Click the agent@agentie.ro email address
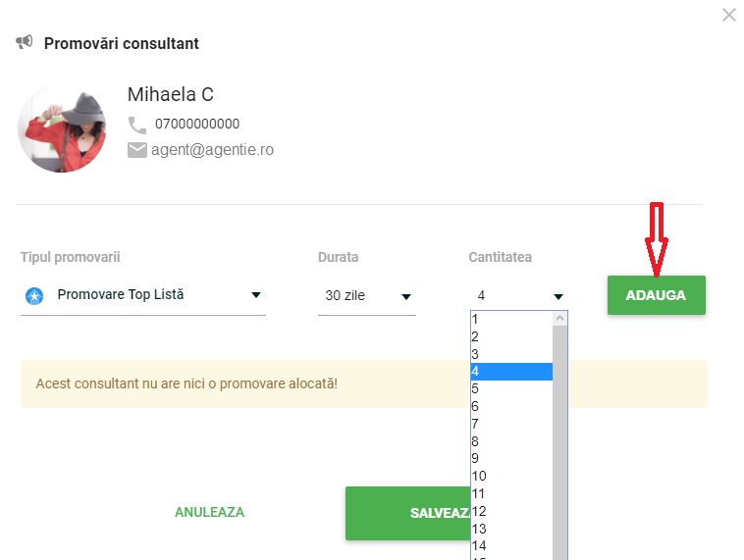The width and height of the screenshot is (744, 560). (212, 150)
